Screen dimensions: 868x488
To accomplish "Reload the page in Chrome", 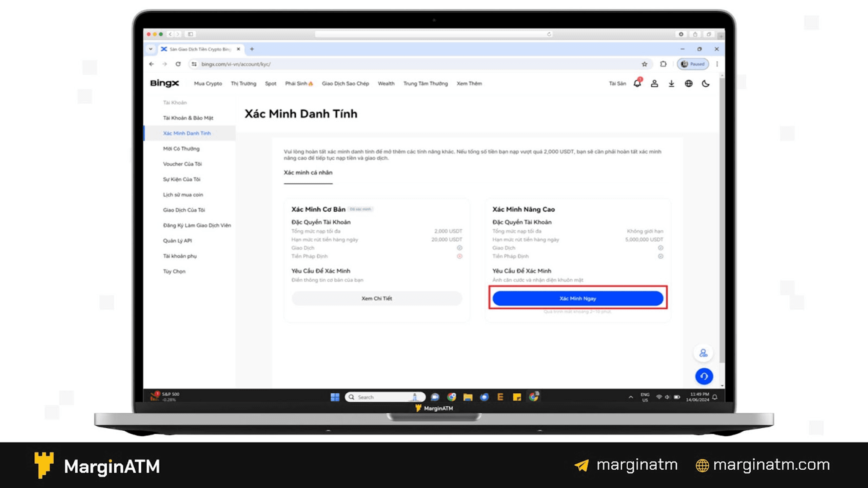I will click(178, 64).
